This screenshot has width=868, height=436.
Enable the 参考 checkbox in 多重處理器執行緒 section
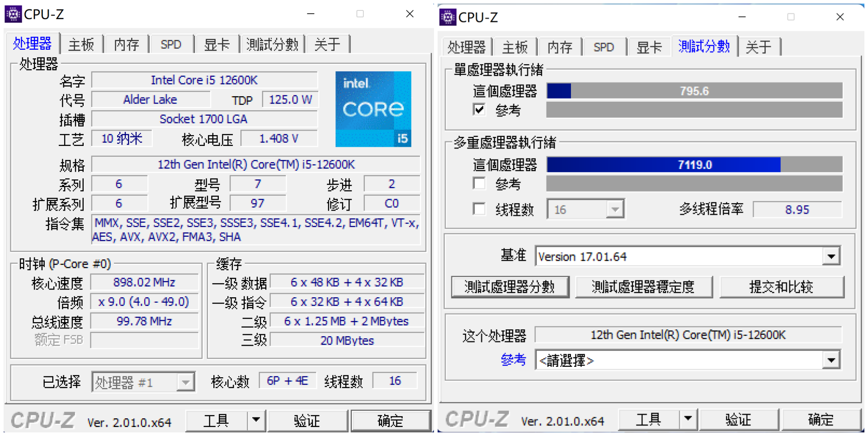[x=479, y=183]
